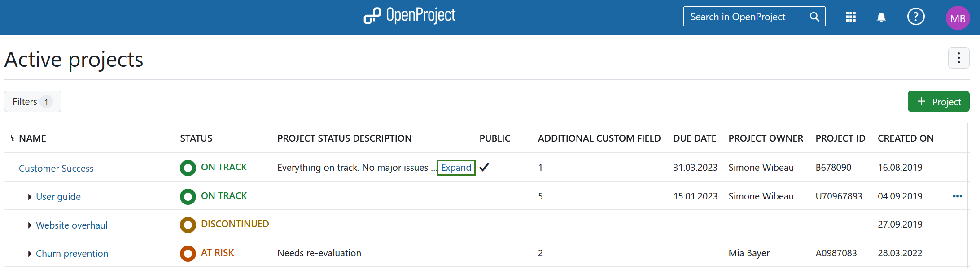The width and height of the screenshot is (980, 268).
Task: Sort by the Due Date column header
Action: tap(694, 138)
